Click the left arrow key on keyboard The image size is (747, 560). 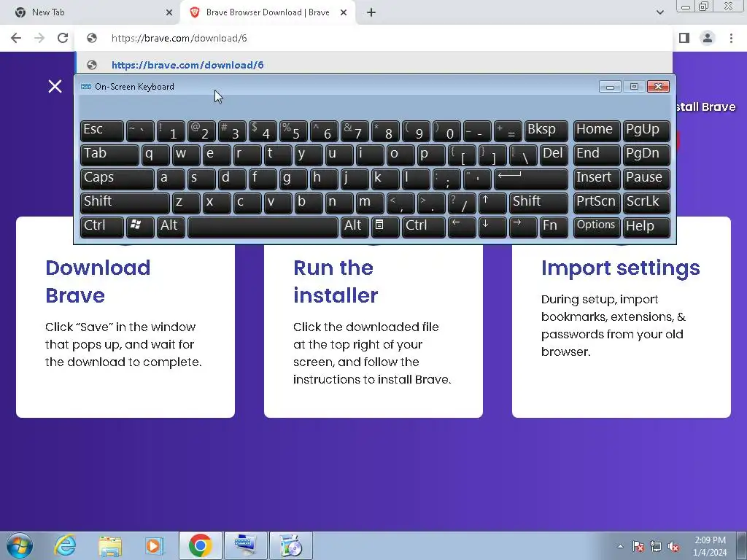(462, 226)
